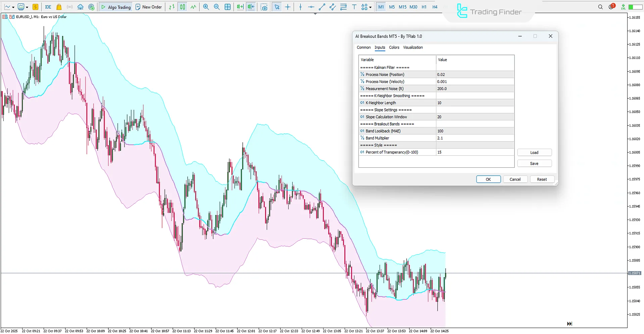
Task: Zoom in on the chart
Action: [206, 7]
